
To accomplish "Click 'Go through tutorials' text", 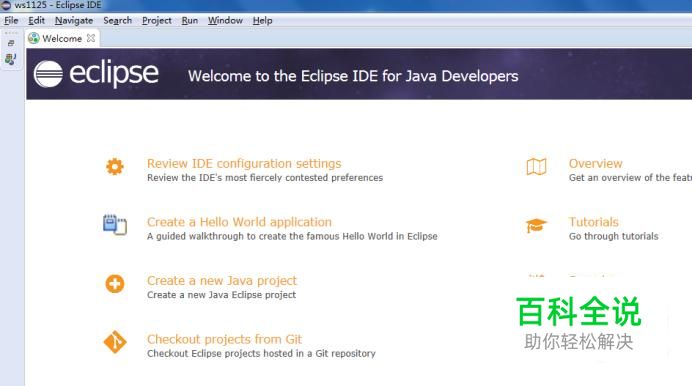I will click(x=613, y=236).
